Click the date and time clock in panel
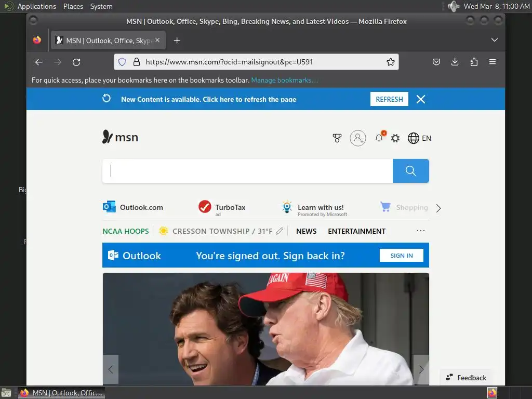The width and height of the screenshot is (532, 399). pyautogui.click(x=496, y=6)
